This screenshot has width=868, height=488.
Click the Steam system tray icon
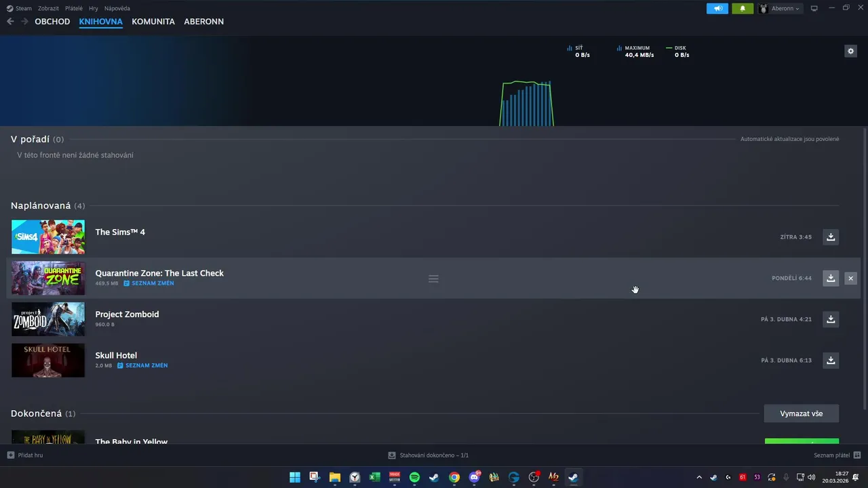coord(713,477)
